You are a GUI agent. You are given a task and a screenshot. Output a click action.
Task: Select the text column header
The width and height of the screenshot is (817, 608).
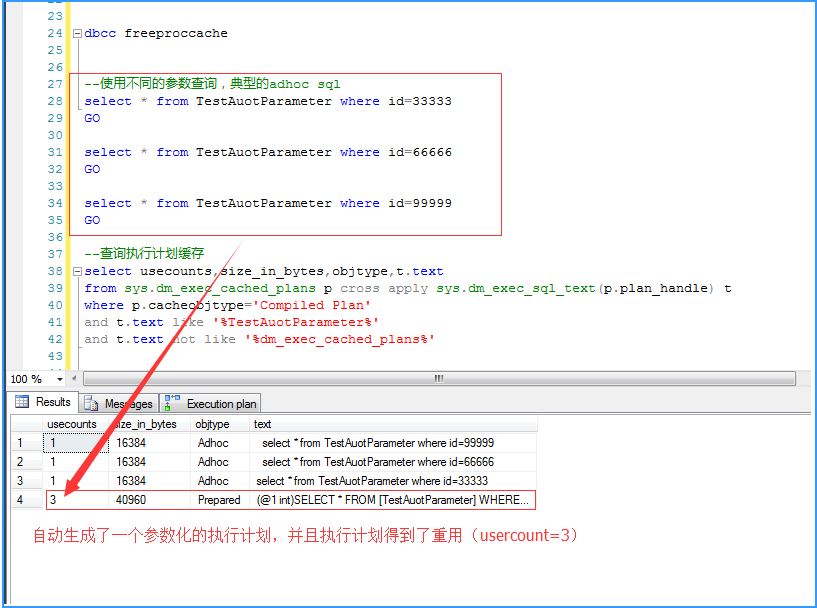(x=393, y=424)
